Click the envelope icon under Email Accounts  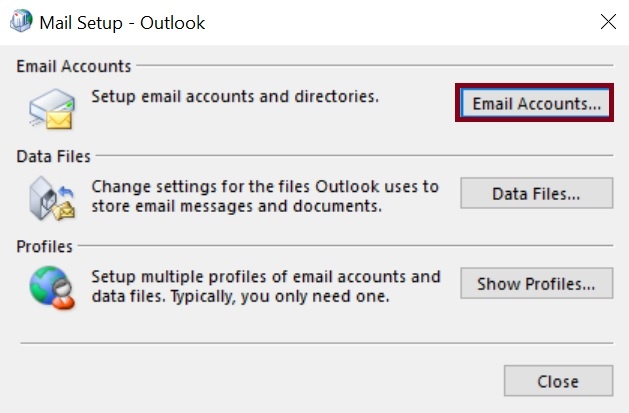[x=51, y=107]
